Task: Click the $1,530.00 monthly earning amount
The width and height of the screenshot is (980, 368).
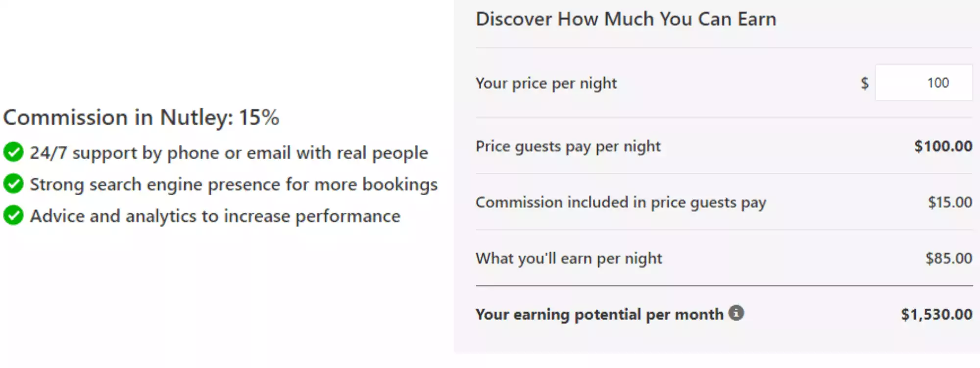Action: point(937,314)
